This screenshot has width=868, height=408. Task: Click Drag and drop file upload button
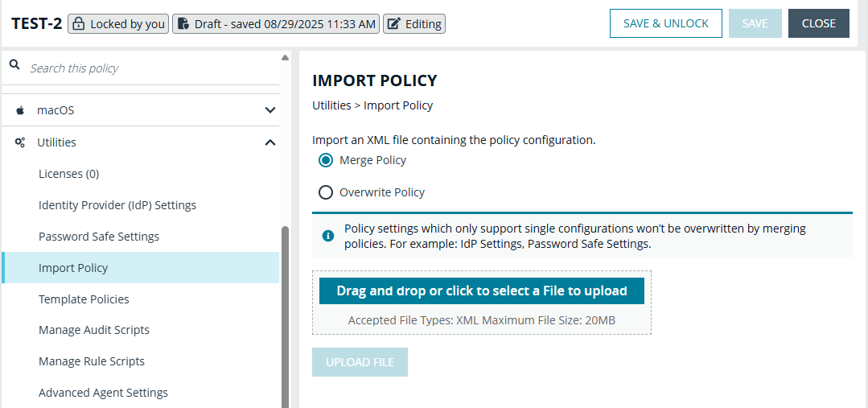click(x=482, y=291)
